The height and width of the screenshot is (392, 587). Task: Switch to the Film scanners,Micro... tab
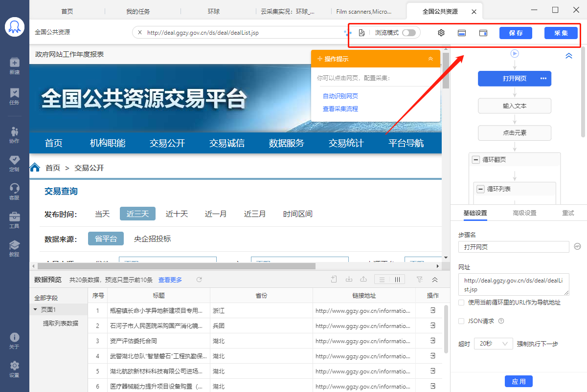click(x=364, y=11)
